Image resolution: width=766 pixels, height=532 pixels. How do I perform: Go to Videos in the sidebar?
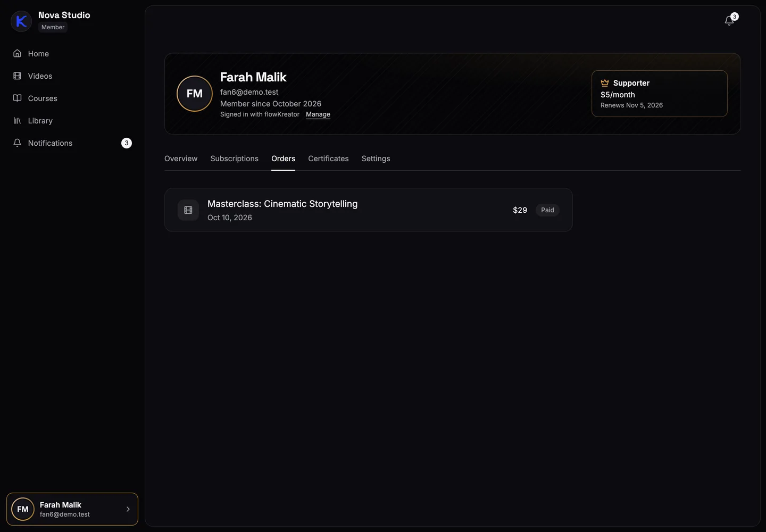coord(72,76)
